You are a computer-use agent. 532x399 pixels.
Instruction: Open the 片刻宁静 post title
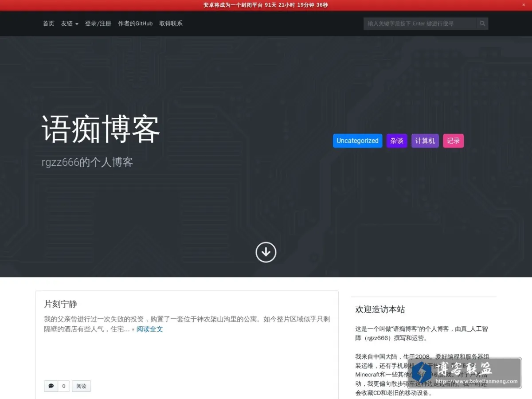tap(61, 304)
